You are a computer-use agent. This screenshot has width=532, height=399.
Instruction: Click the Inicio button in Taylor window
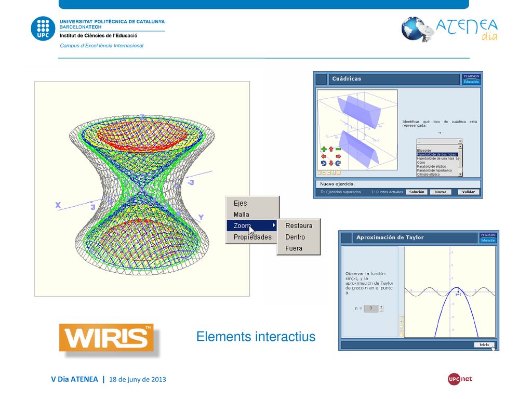click(484, 345)
